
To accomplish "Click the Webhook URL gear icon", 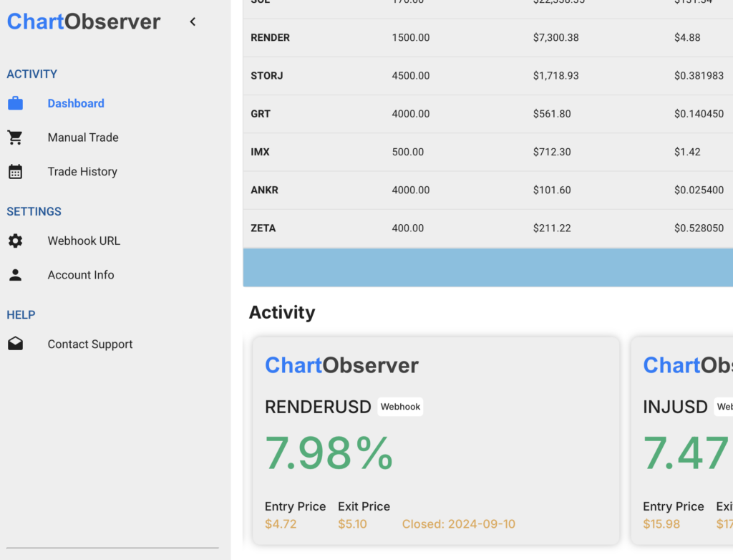I will tap(16, 241).
